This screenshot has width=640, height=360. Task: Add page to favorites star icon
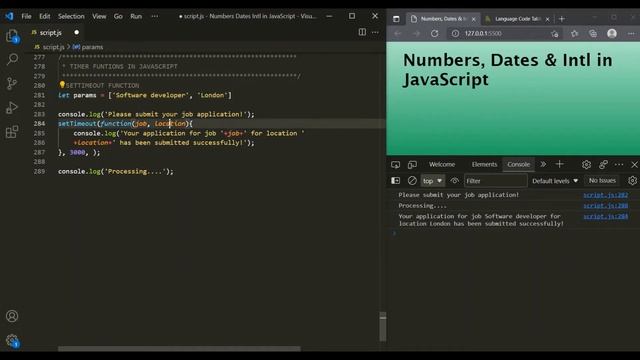coord(554,33)
